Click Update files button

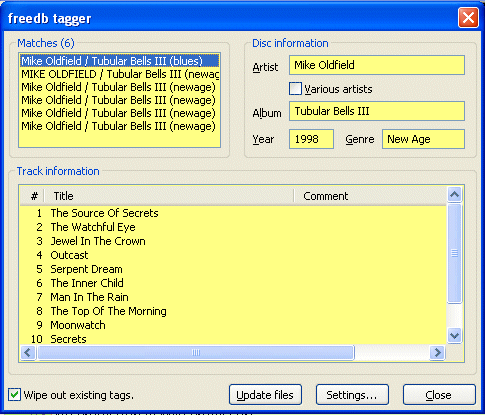[265, 395]
